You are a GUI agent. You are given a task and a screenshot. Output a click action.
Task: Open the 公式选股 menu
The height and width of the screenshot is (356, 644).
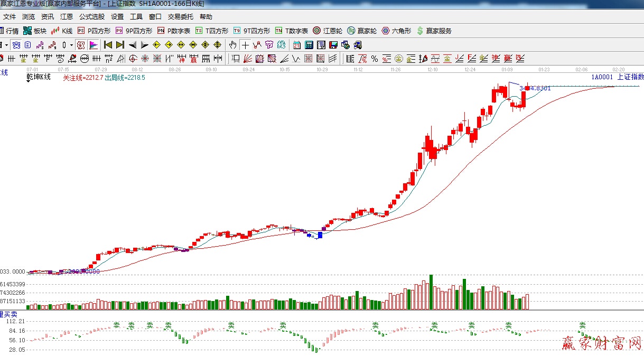(x=92, y=17)
